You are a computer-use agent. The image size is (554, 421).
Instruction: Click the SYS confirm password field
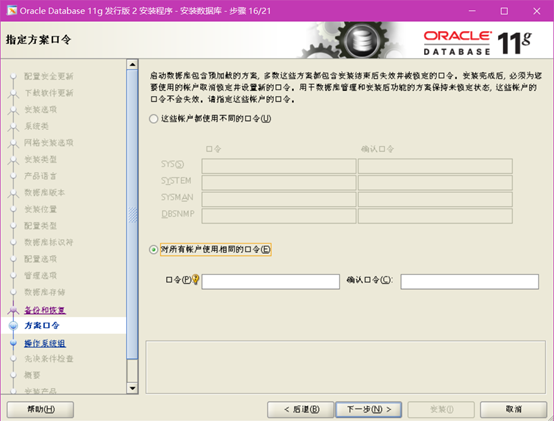pos(435,166)
